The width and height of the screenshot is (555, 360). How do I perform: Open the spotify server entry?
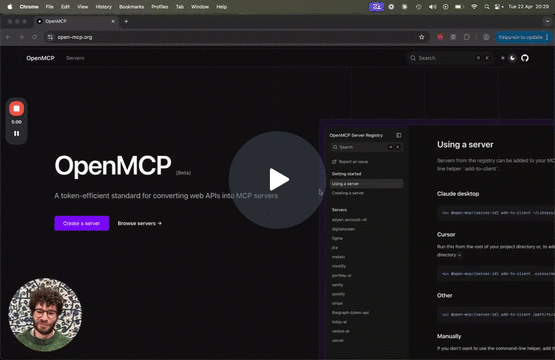(338, 294)
